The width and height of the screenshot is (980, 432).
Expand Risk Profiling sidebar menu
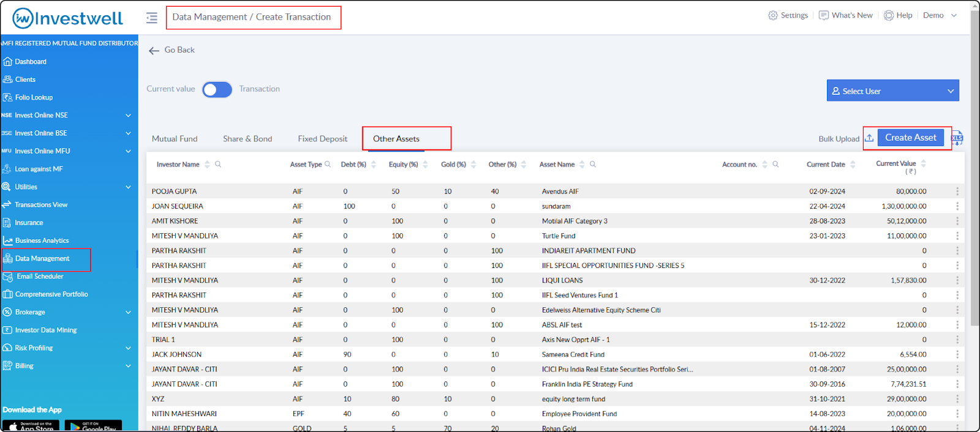(x=128, y=348)
